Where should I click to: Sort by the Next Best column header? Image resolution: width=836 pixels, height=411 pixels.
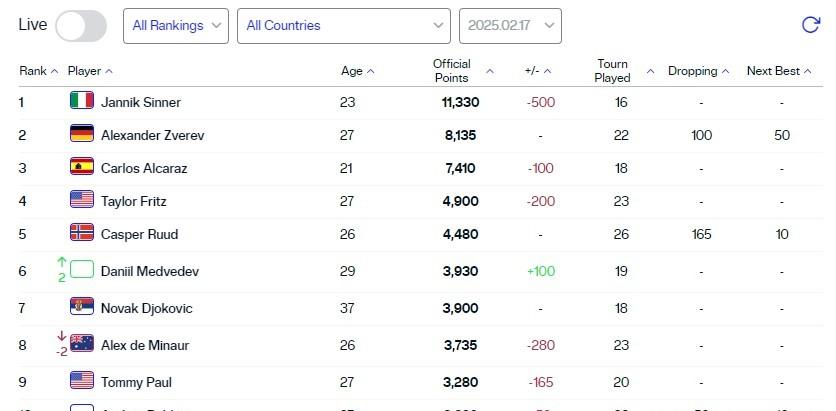pyautogui.click(x=779, y=71)
